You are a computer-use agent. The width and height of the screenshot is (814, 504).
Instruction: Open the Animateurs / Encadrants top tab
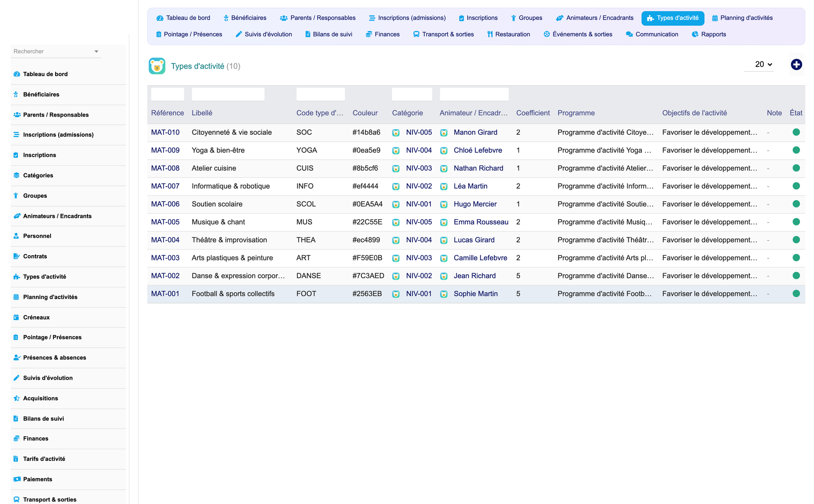coord(594,18)
